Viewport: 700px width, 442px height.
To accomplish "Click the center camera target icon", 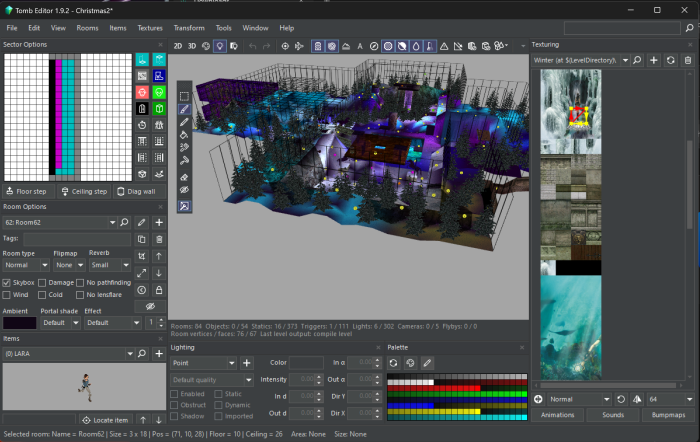I will 285,46.
